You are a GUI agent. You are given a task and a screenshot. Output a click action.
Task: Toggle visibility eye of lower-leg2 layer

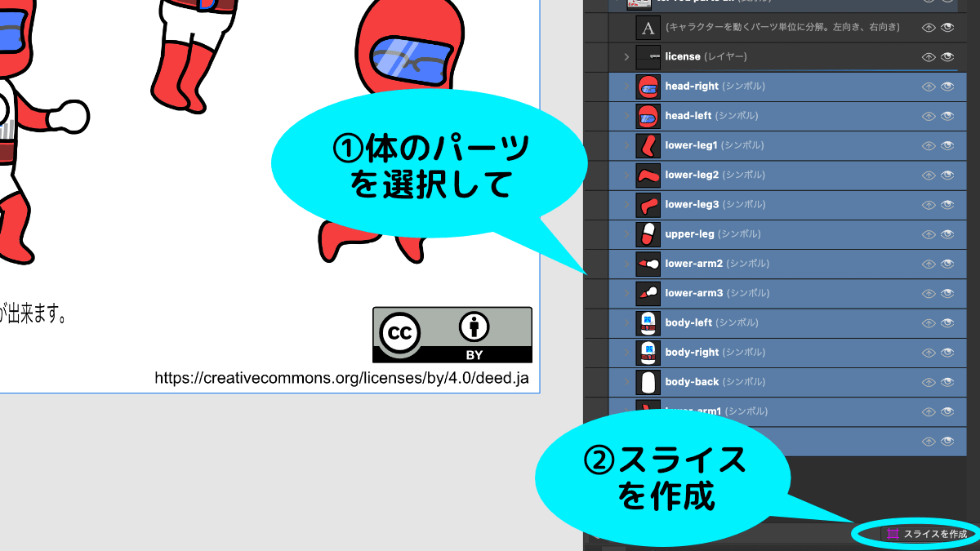[947, 175]
